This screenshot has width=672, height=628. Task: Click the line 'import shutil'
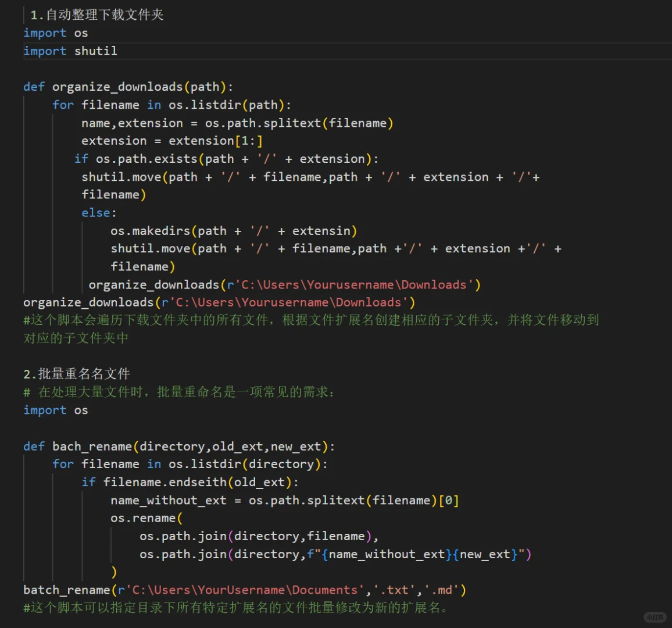(70, 51)
